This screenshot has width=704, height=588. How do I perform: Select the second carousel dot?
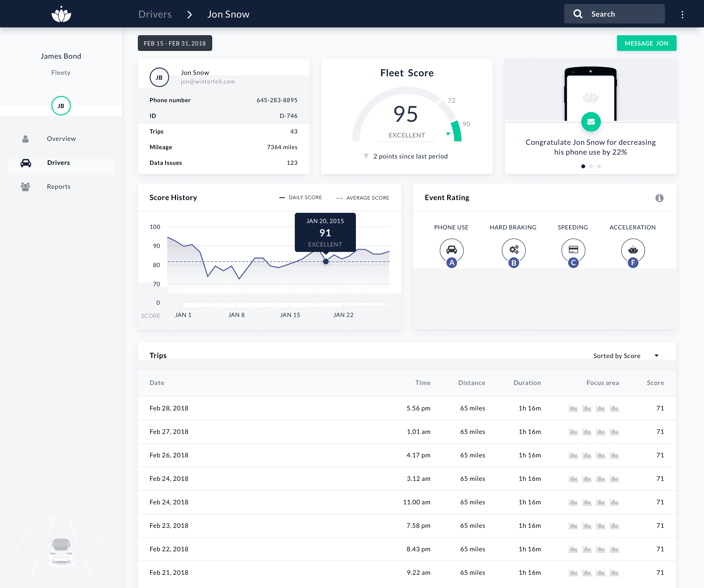pyautogui.click(x=591, y=166)
